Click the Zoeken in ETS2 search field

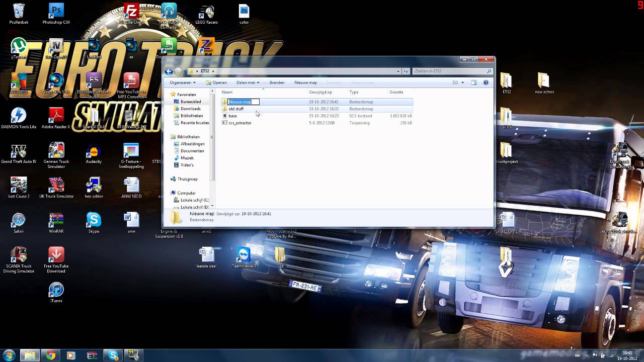click(x=452, y=71)
